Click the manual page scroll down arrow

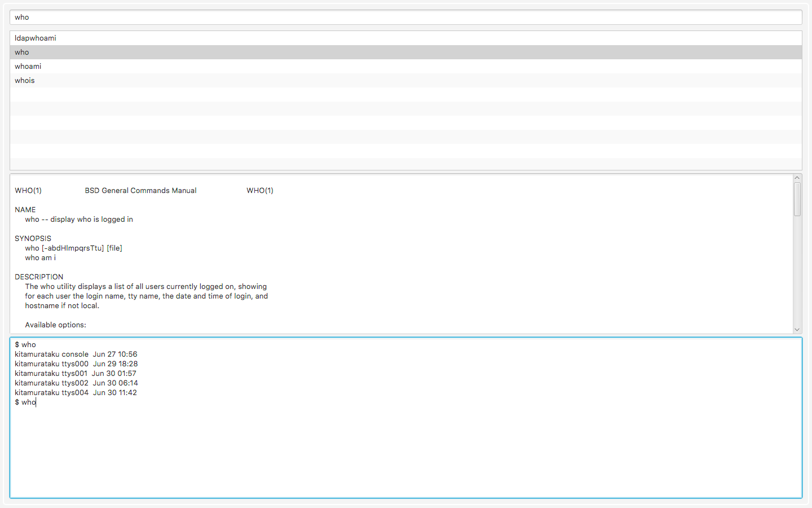click(x=797, y=330)
